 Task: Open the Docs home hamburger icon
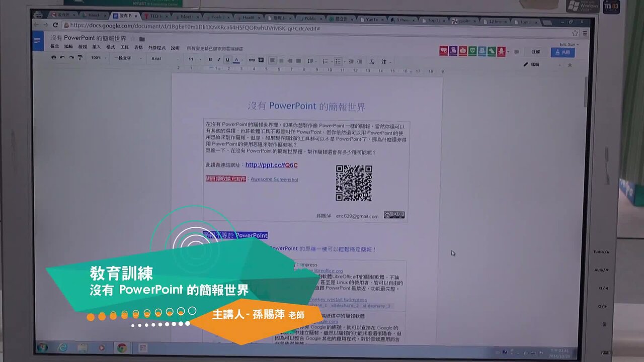[37, 40]
